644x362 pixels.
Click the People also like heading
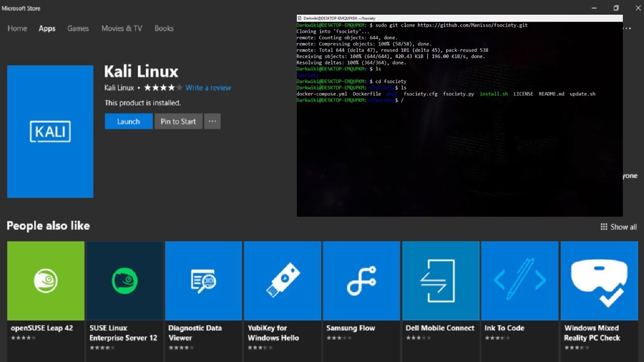pyautogui.click(x=48, y=226)
